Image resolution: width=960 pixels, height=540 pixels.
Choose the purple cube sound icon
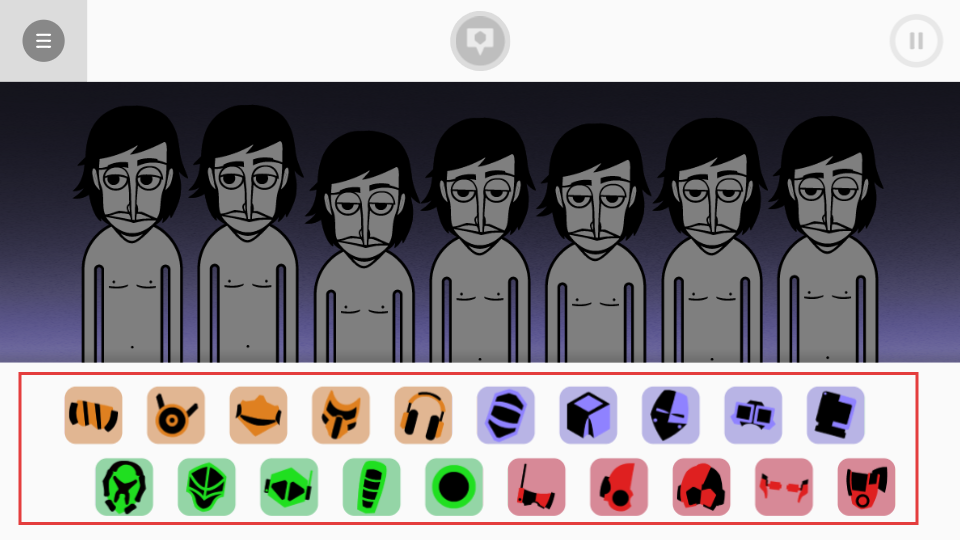(588, 415)
